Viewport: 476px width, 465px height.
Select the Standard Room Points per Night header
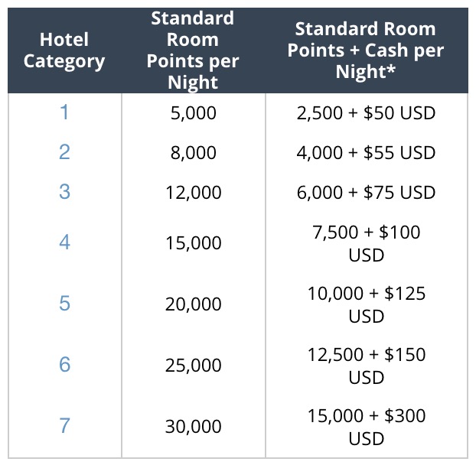[x=194, y=50]
